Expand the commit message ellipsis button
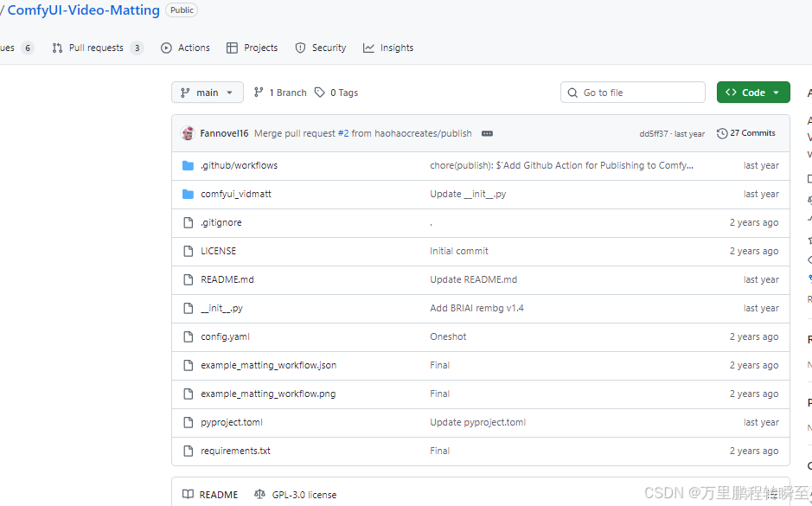The width and height of the screenshot is (812, 506). click(x=487, y=133)
